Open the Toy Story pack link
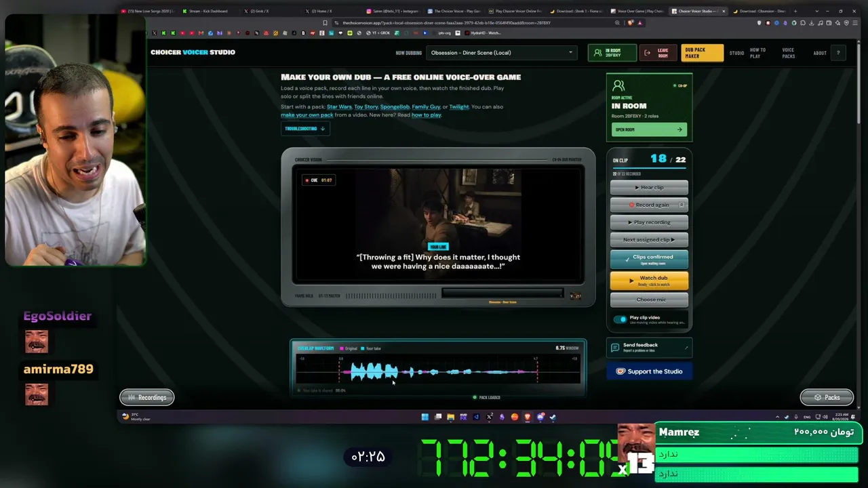Image resolution: width=868 pixels, height=488 pixels. 366,106
